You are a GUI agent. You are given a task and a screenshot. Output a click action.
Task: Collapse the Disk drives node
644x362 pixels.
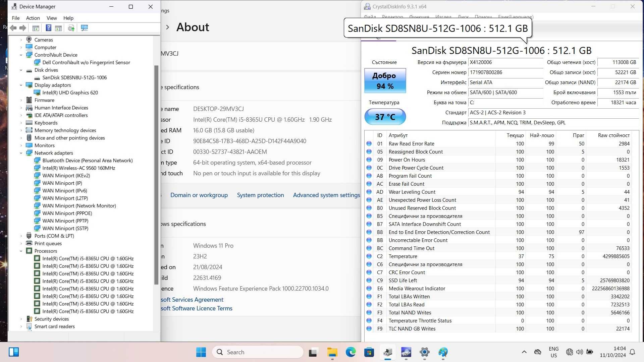click(21, 70)
